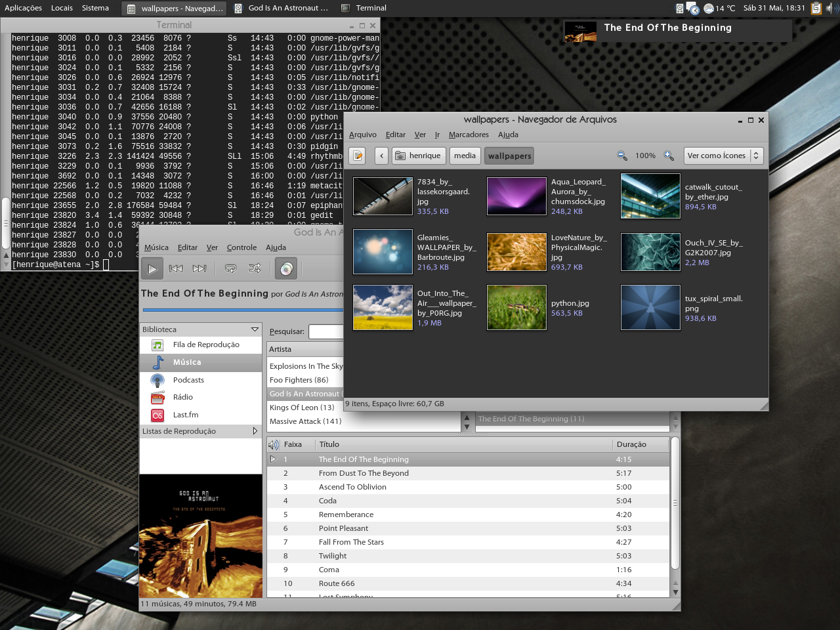
Task: Select the Música library source
Action: click(201, 362)
